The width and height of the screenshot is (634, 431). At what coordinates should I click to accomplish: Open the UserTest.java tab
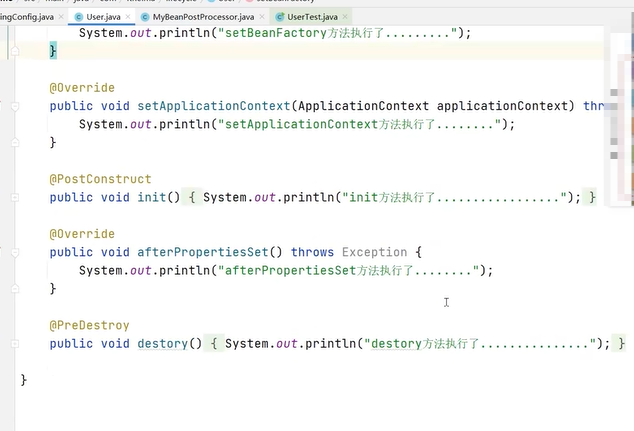coord(312,17)
